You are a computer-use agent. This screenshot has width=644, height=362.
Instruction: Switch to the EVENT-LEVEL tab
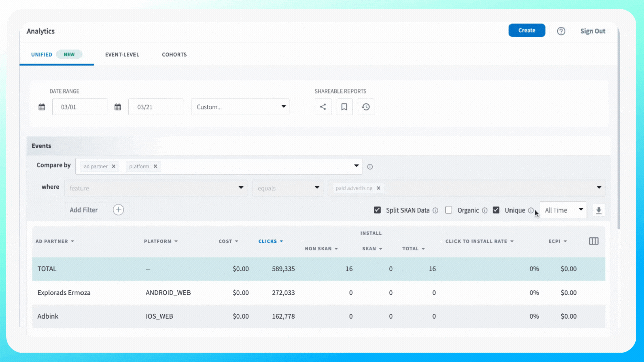point(122,54)
